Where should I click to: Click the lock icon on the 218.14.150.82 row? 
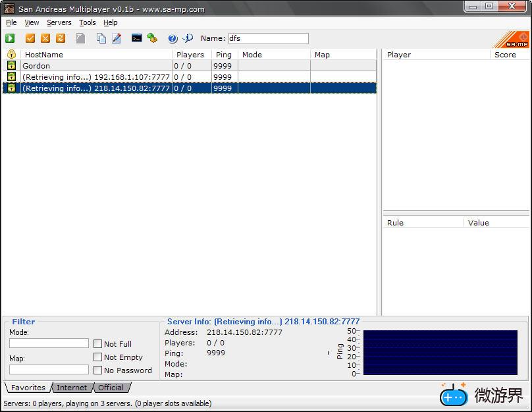12,88
